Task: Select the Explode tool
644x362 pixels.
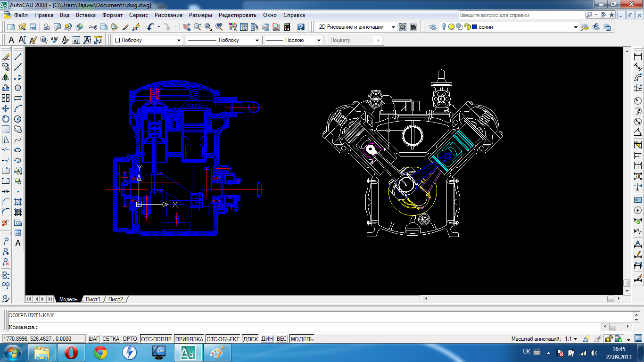Action: [x=6, y=222]
